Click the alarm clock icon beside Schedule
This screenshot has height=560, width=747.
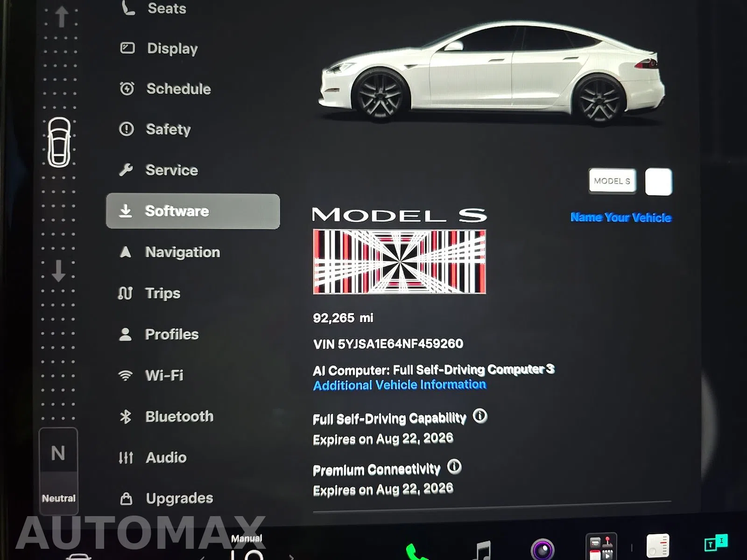pos(127,89)
